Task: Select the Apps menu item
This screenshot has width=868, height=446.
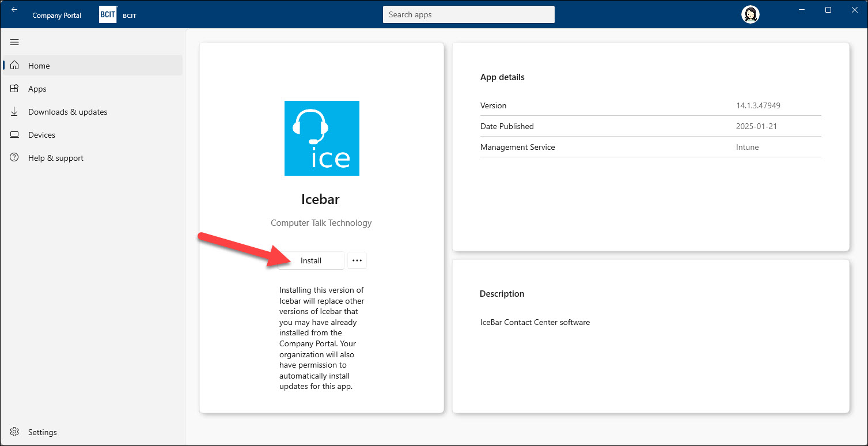Action: pyautogui.click(x=37, y=88)
